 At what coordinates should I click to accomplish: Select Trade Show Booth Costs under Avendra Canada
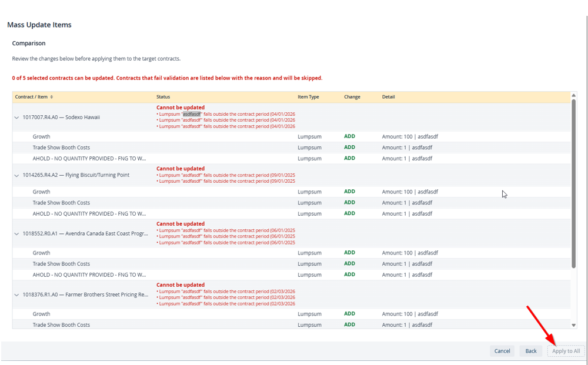point(292,264)
